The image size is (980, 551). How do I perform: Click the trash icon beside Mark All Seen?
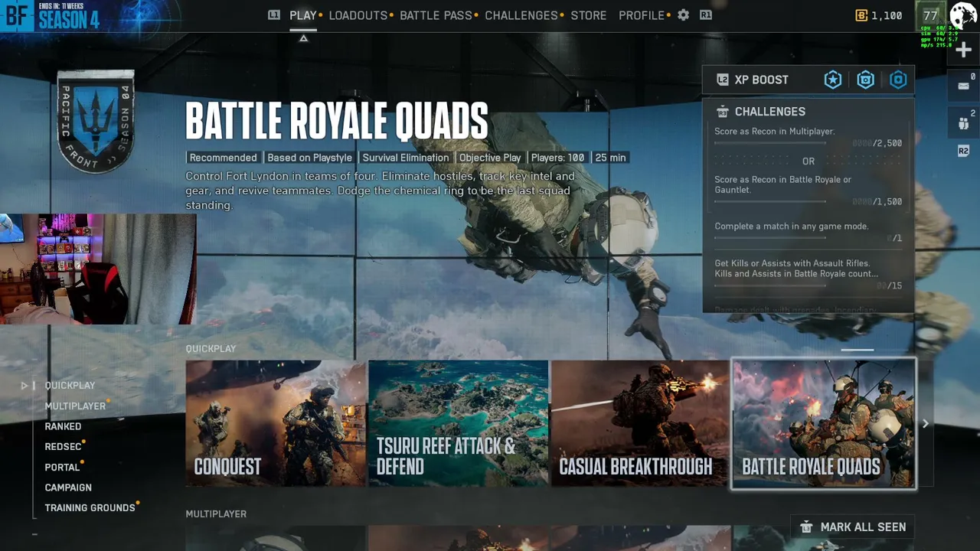click(x=806, y=527)
